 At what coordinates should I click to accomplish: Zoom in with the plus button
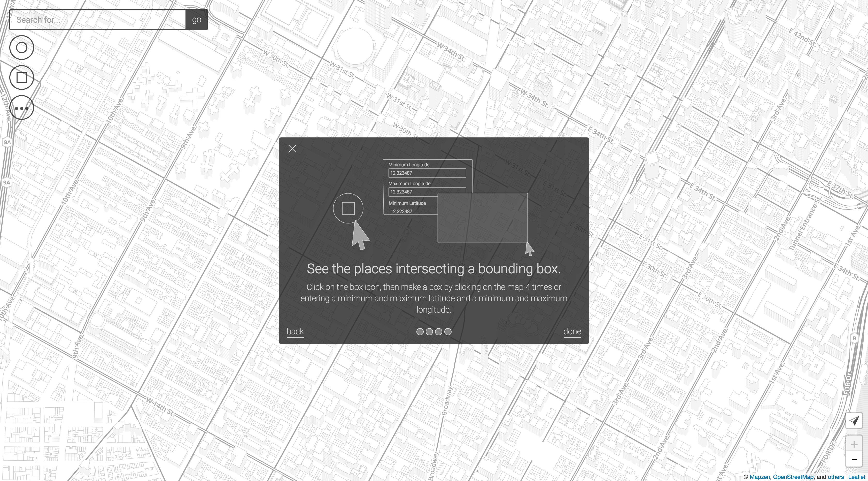coord(854,444)
